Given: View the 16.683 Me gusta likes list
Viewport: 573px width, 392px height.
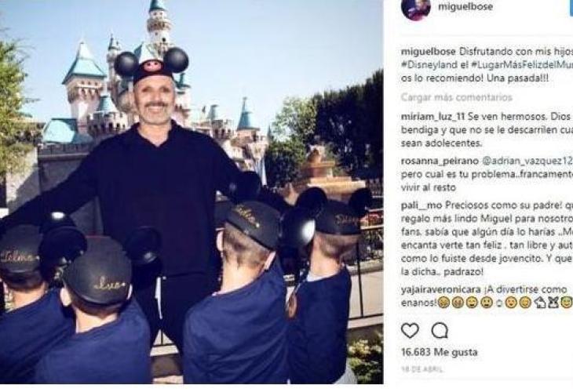Looking at the screenshot, I should (x=440, y=352).
